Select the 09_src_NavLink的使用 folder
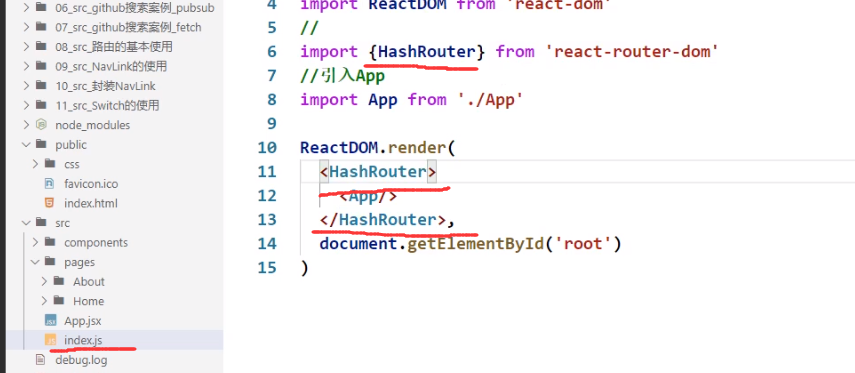Screen dimensions: 855x373 tap(111, 67)
